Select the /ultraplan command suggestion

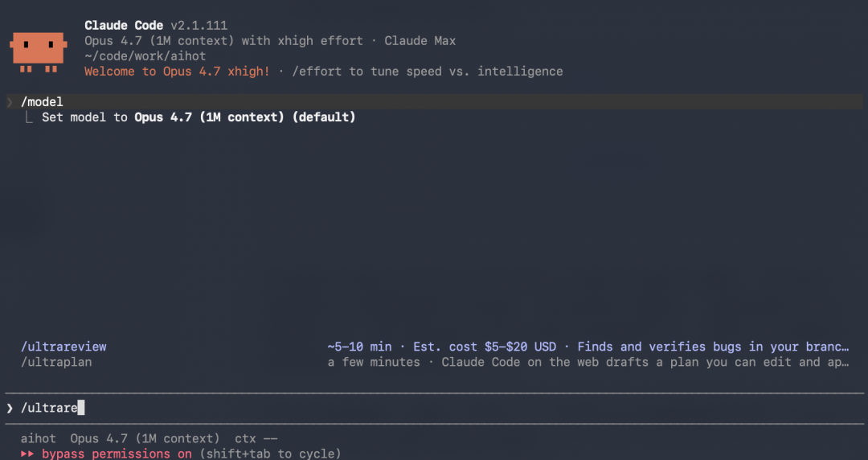pos(56,362)
